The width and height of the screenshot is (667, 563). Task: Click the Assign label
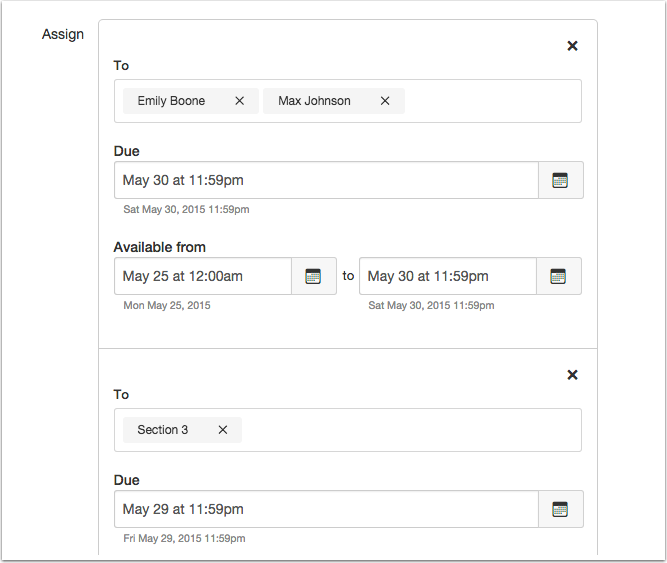pos(63,35)
